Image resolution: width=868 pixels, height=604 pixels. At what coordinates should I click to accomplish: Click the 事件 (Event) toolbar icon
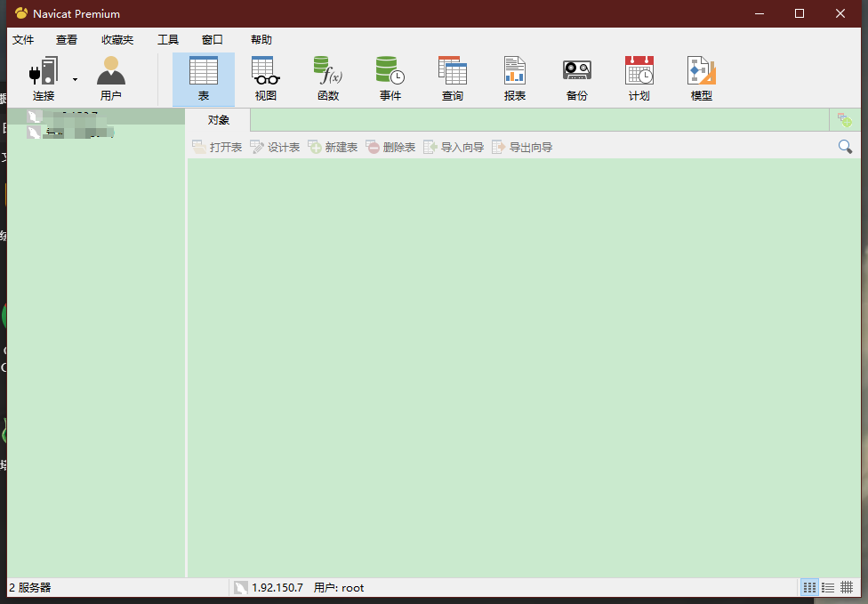click(390, 72)
